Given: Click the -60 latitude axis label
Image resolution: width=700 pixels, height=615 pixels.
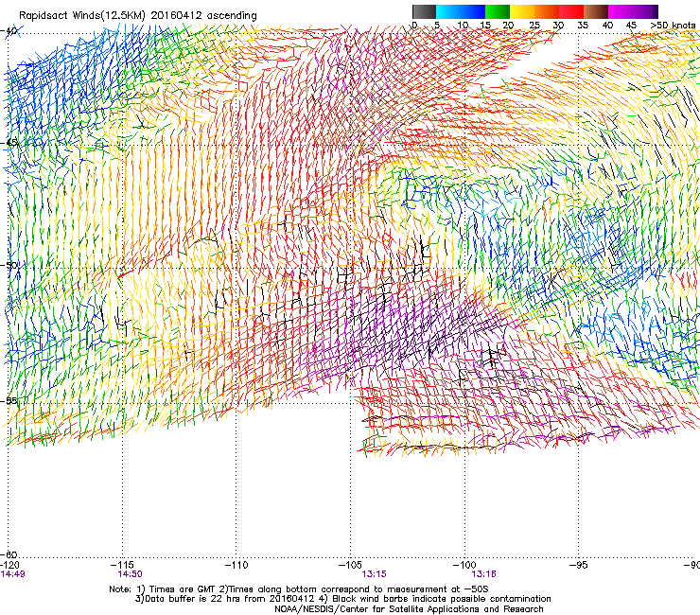Looking at the screenshot, I should click(x=9, y=555).
